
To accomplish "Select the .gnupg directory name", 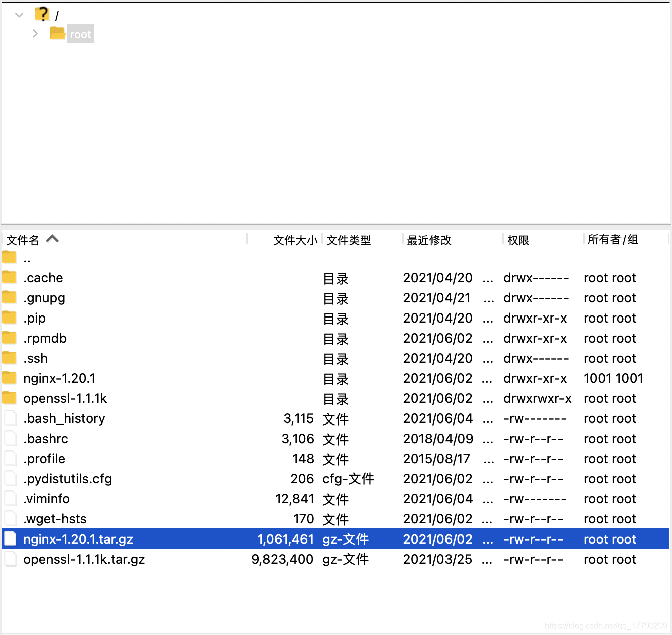I will [x=44, y=298].
